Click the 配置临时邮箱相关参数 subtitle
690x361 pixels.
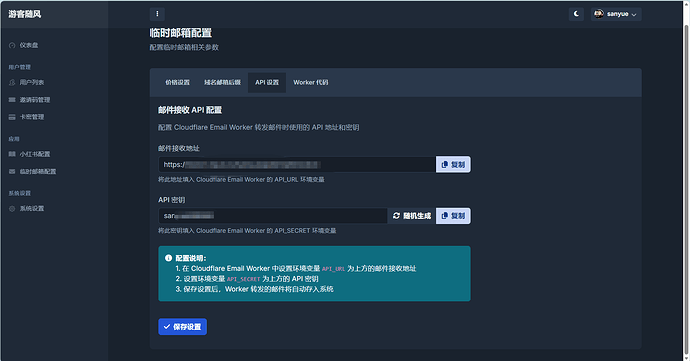click(184, 47)
